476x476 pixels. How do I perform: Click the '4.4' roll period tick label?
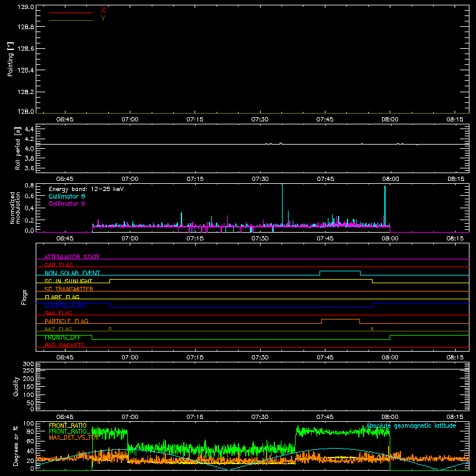pos(29,129)
